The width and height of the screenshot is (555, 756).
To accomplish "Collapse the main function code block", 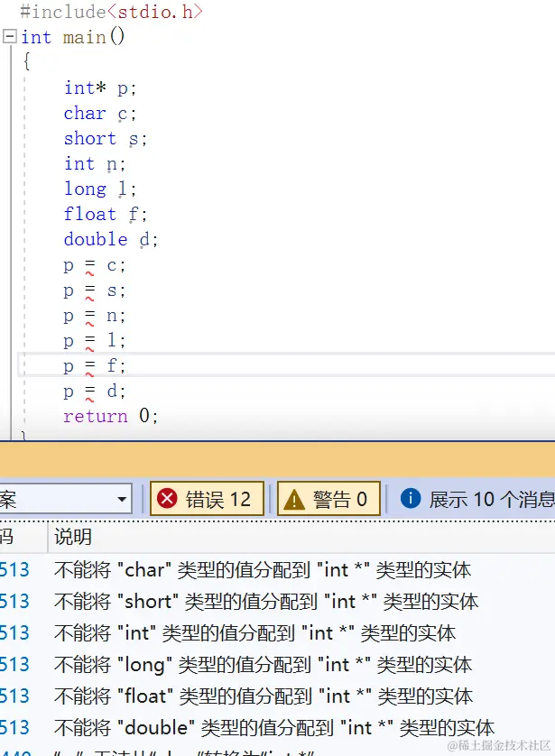I will click(10, 36).
